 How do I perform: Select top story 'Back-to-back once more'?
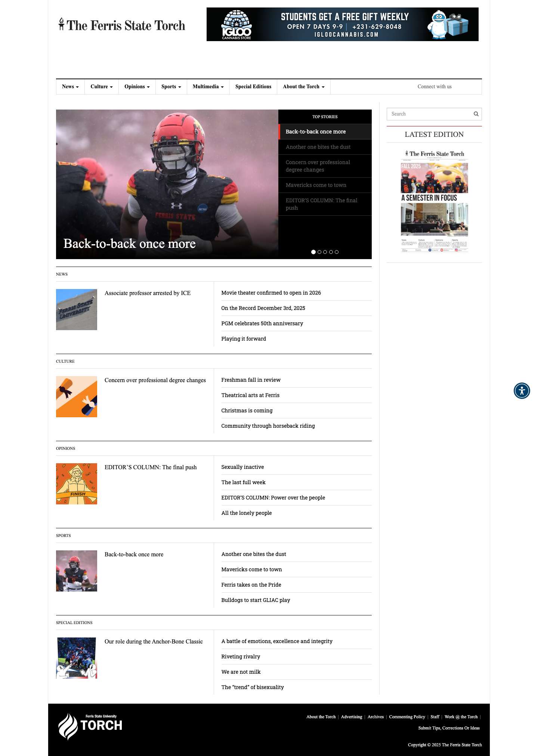click(325, 132)
